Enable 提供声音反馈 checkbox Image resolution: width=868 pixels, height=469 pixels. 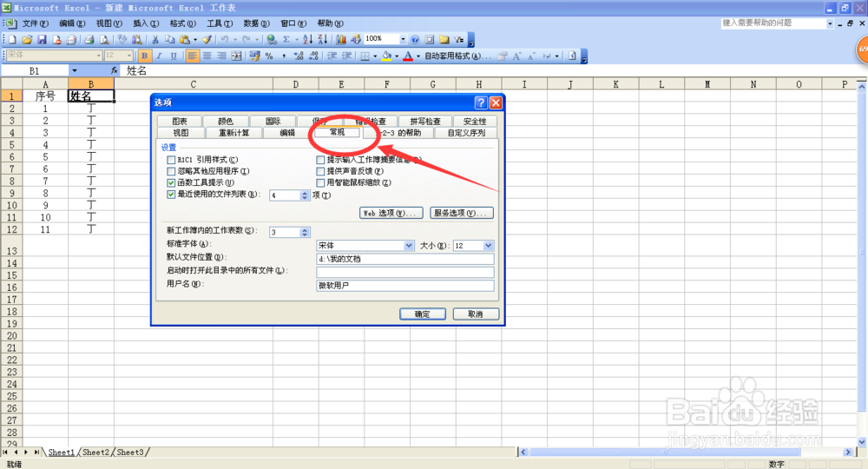pyautogui.click(x=320, y=171)
